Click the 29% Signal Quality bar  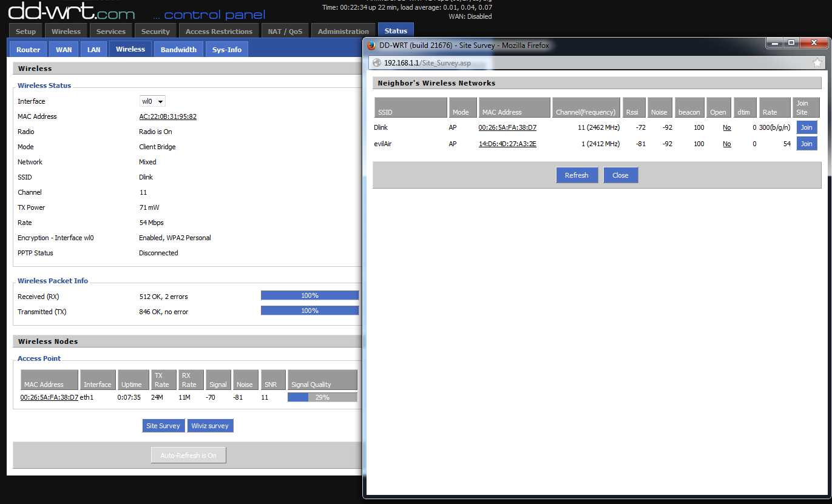322,397
